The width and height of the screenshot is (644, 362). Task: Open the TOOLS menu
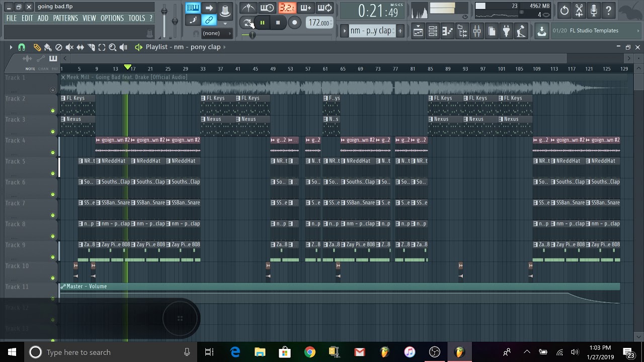137,18
